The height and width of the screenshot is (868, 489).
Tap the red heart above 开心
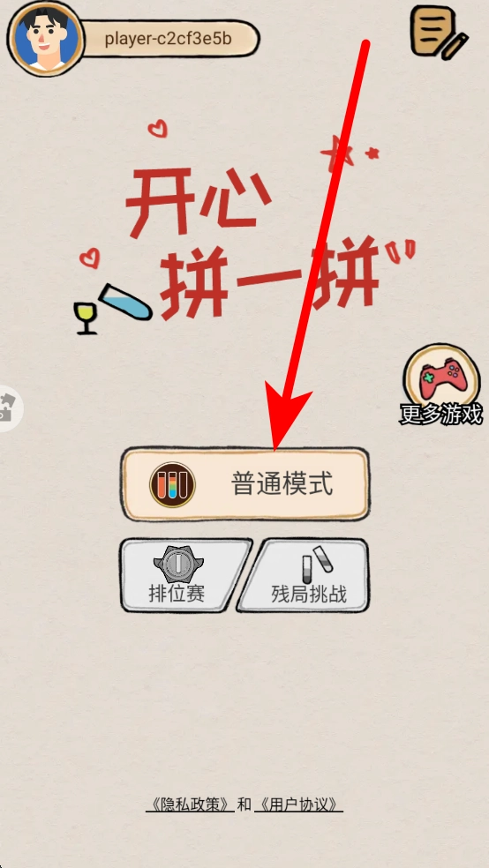pos(157,129)
